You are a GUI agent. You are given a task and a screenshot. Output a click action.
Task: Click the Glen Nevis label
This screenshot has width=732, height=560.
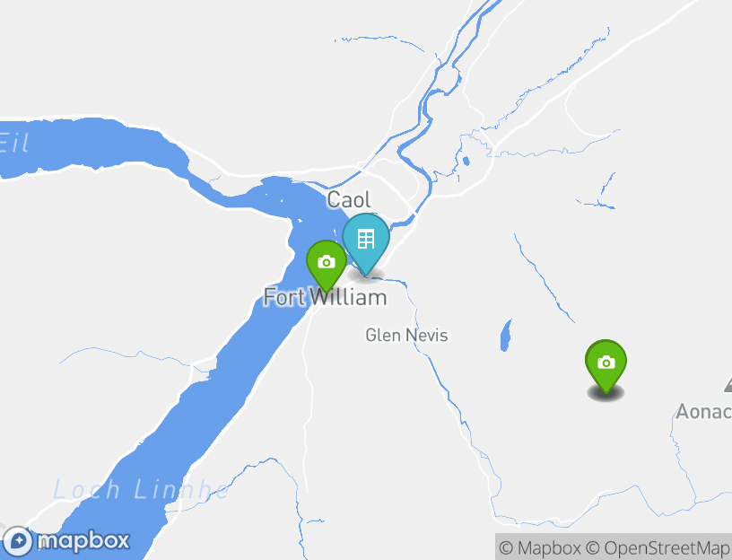point(406,335)
